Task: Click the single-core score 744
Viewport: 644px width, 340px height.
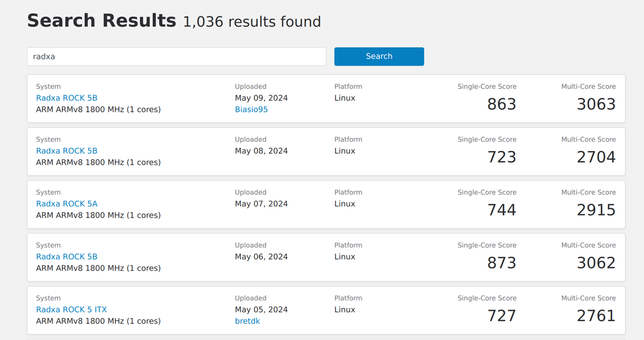Action: pos(501,210)
